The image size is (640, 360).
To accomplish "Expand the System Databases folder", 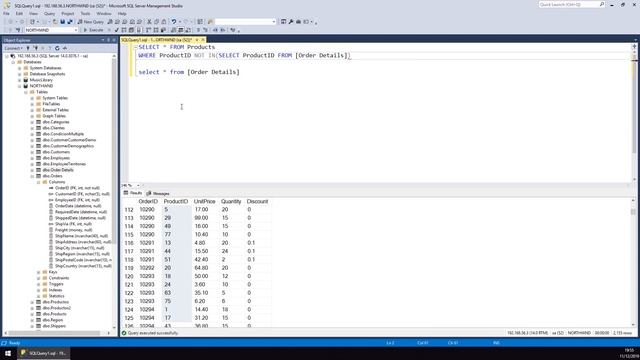I will tap(20, 68).
